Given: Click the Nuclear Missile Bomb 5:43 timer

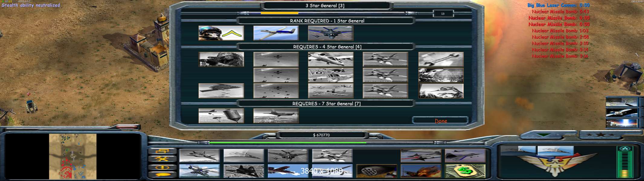Looking at the screenshot, I should coord(560,12).
